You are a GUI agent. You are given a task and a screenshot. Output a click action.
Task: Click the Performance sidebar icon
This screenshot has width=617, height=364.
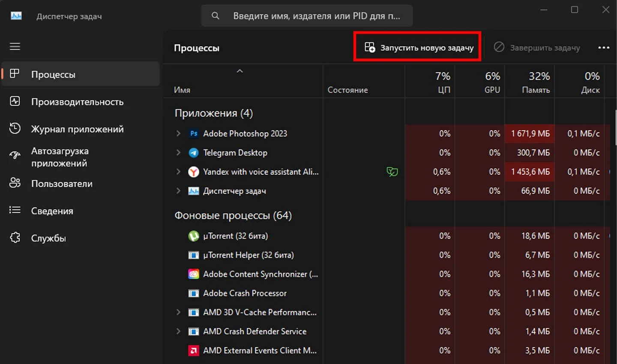(x=15, y=101)
